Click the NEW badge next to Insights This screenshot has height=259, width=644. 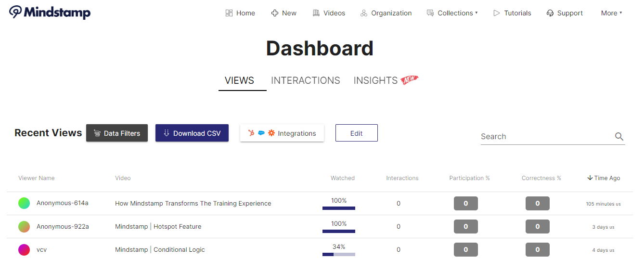(410, 80)
